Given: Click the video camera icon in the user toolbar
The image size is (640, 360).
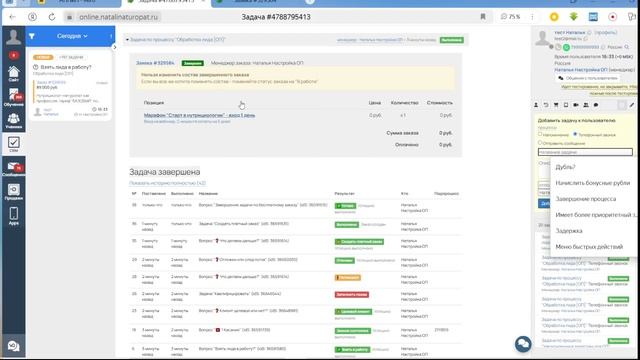Looking at the screenshot, I should tap(576, 105).
